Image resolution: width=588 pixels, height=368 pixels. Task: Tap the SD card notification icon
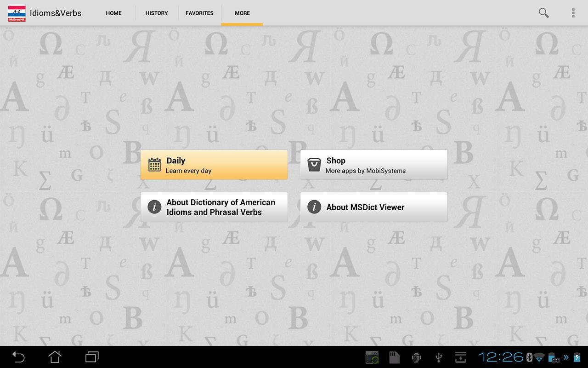394,357
